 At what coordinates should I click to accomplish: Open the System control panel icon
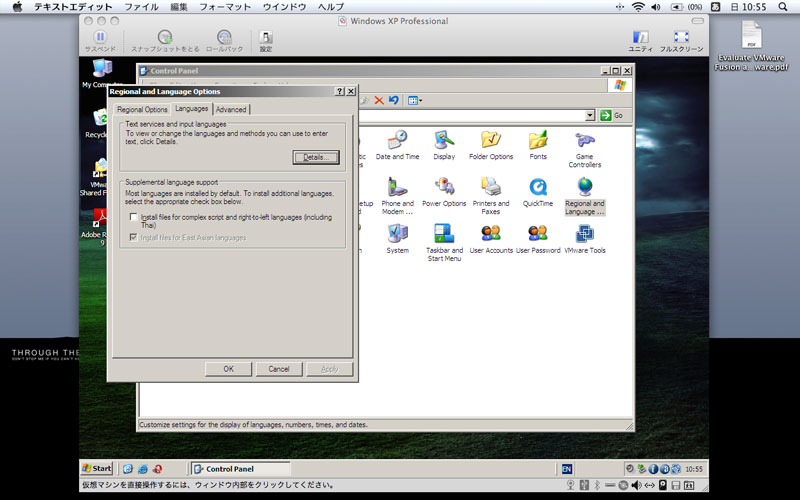[397, 239]
